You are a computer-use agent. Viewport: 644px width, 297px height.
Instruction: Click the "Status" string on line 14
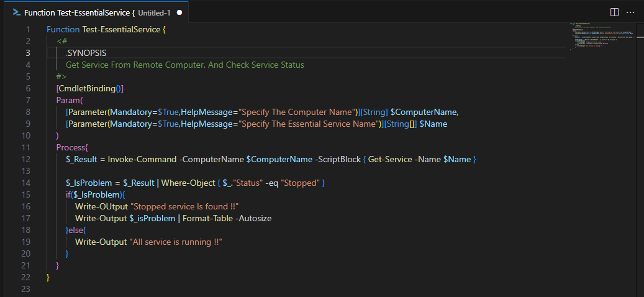[248, 183]
